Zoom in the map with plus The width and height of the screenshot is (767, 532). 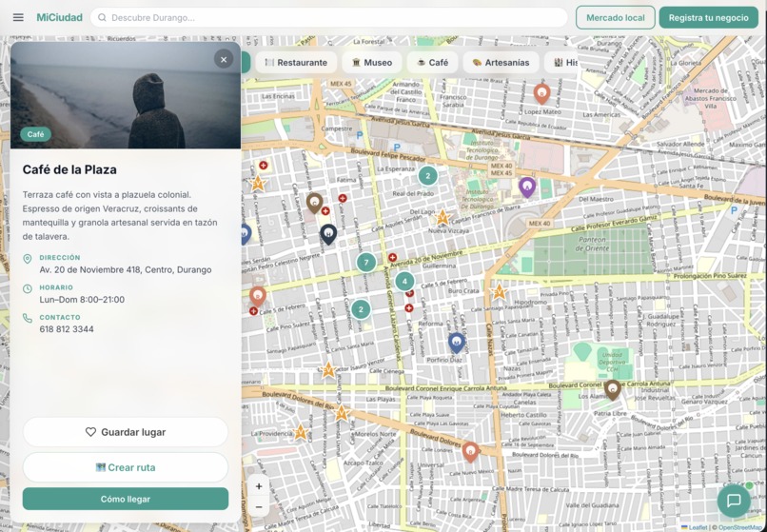pos(259,486)
